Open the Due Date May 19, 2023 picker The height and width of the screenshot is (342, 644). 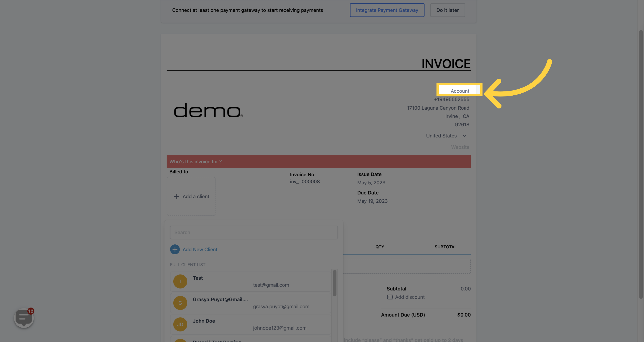(372, 201)
